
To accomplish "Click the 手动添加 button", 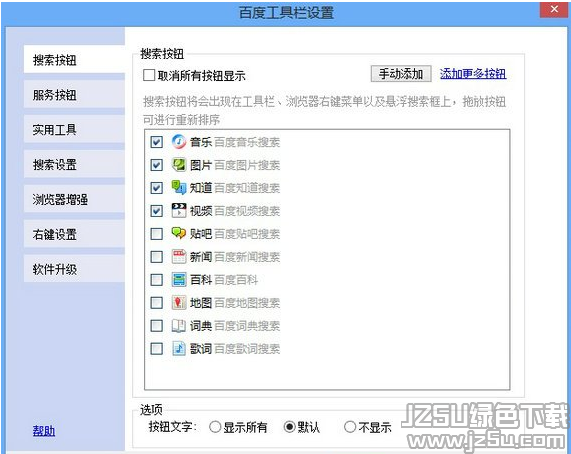I will pos(401,74).
